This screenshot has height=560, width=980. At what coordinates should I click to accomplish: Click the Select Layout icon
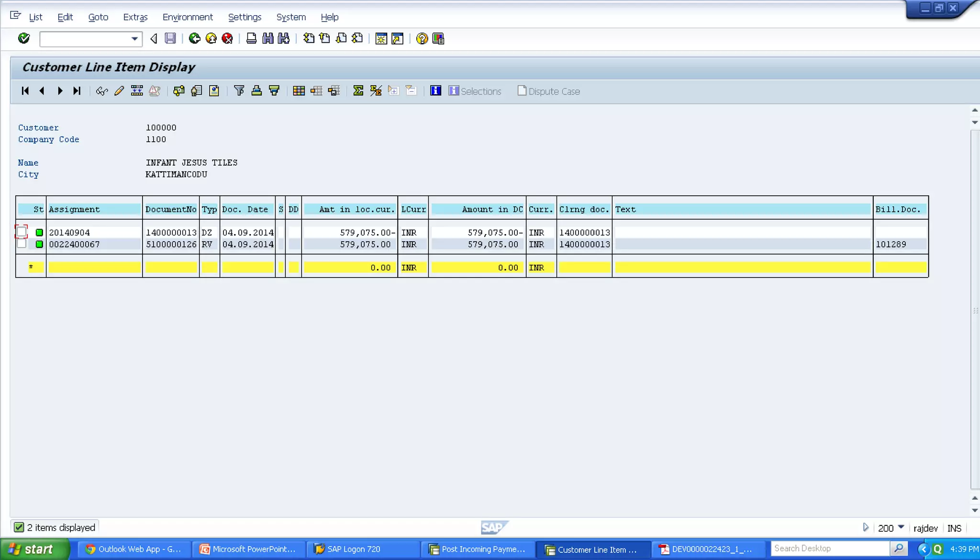click(x=316, y=91)
